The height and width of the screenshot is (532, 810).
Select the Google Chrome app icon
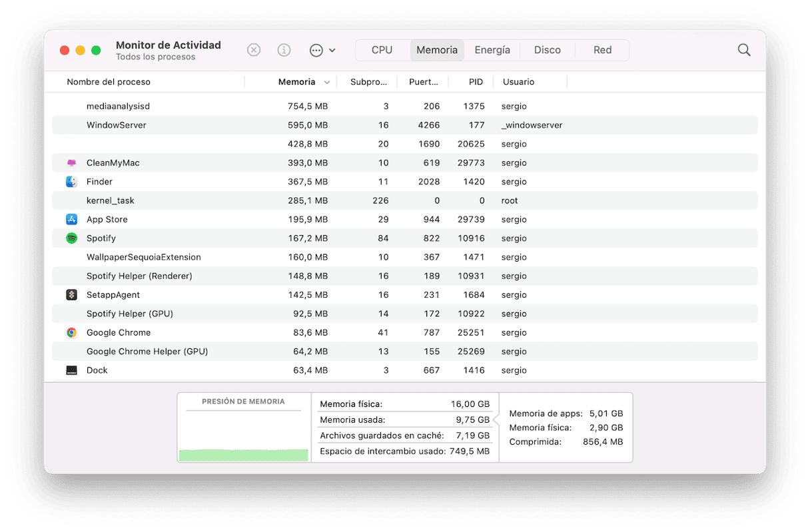point(71,333)
